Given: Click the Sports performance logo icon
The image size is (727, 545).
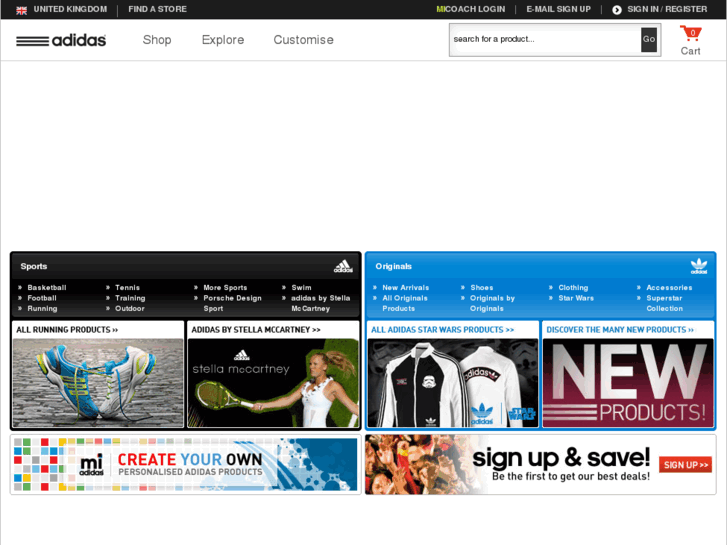Looking at the screenshot, I should tap(343, 266).
